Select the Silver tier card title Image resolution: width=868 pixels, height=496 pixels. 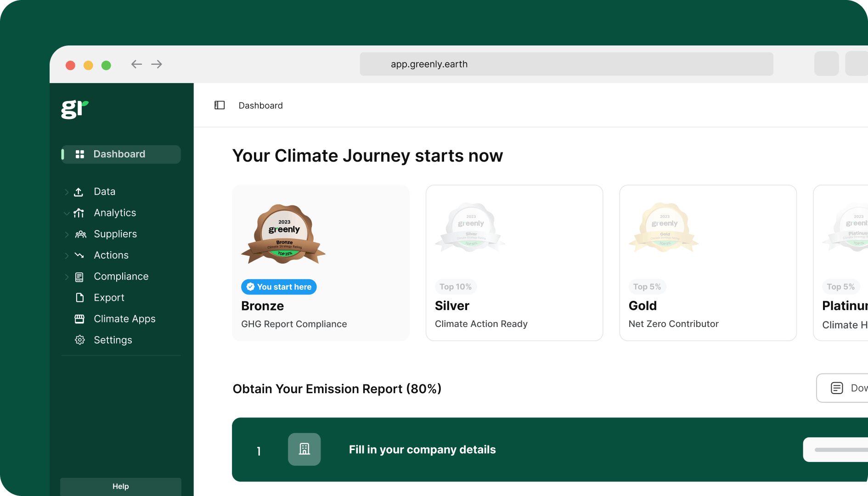pyautogui.click(x=452, y=306)
